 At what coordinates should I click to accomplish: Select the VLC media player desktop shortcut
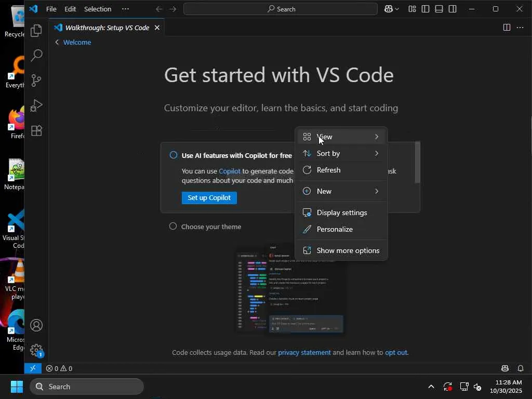[15, 280]
